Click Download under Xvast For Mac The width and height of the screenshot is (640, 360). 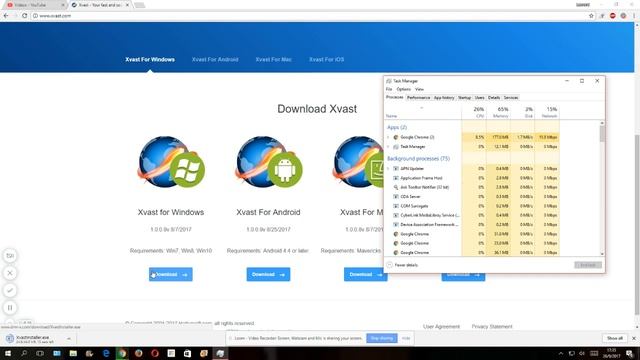365,274
